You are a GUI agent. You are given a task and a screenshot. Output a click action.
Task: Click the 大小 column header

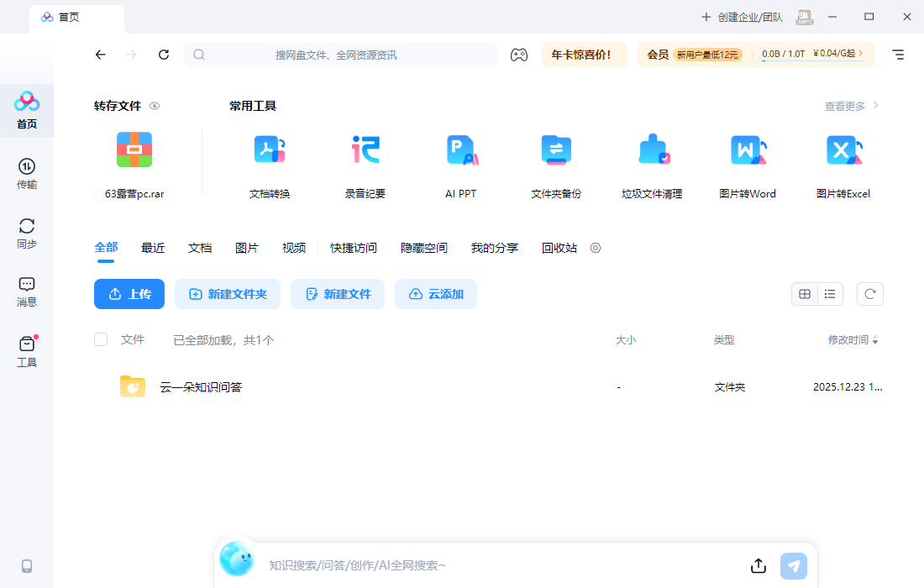coord(626,340)
